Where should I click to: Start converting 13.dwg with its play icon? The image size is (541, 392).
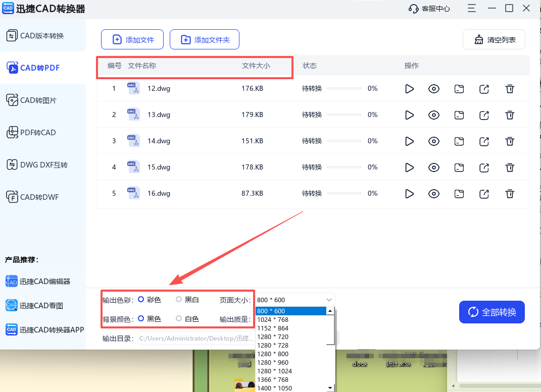tap(409, 115)
